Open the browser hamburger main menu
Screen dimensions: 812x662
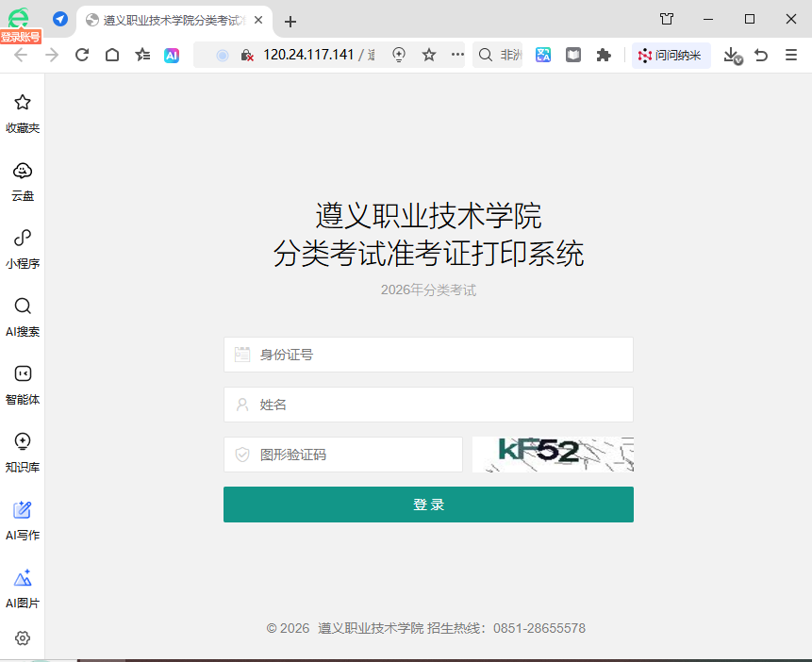tap(791, 56)
